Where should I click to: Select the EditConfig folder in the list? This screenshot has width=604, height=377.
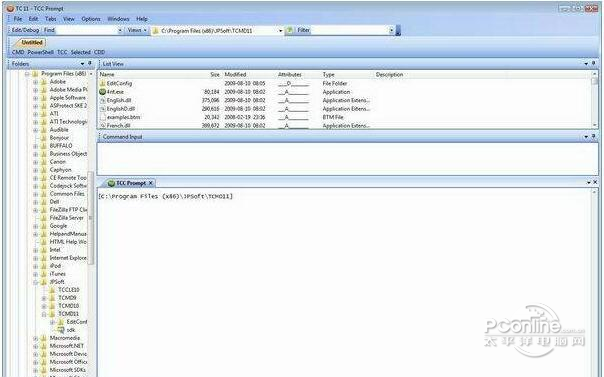[x=119, y=83]
